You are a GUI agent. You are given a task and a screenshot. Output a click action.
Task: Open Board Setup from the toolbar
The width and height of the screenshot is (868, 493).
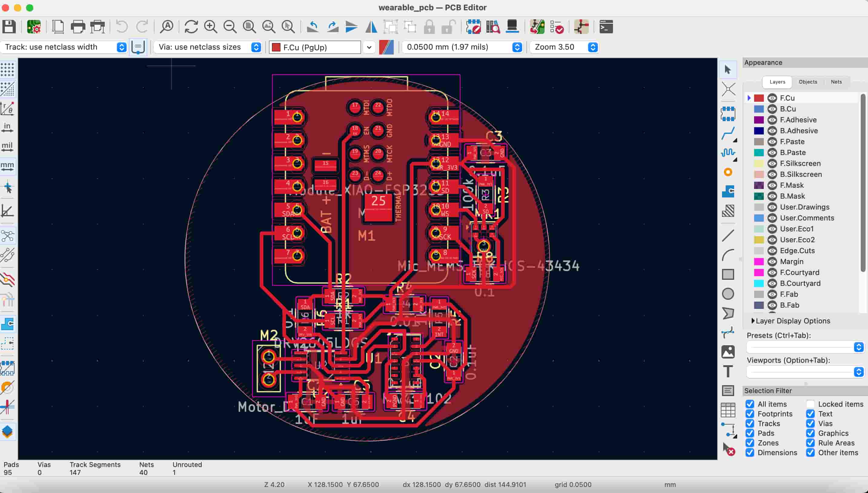34,26
